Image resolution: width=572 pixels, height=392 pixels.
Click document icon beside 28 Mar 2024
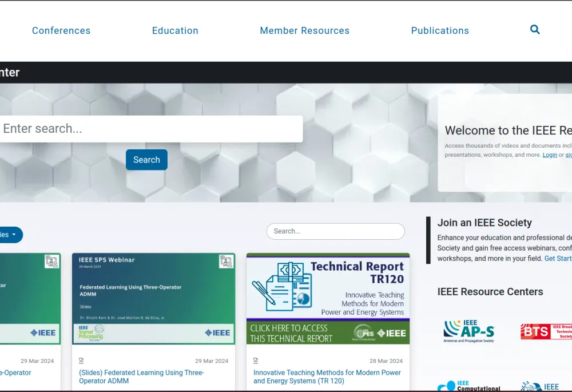tap(256, 361)
